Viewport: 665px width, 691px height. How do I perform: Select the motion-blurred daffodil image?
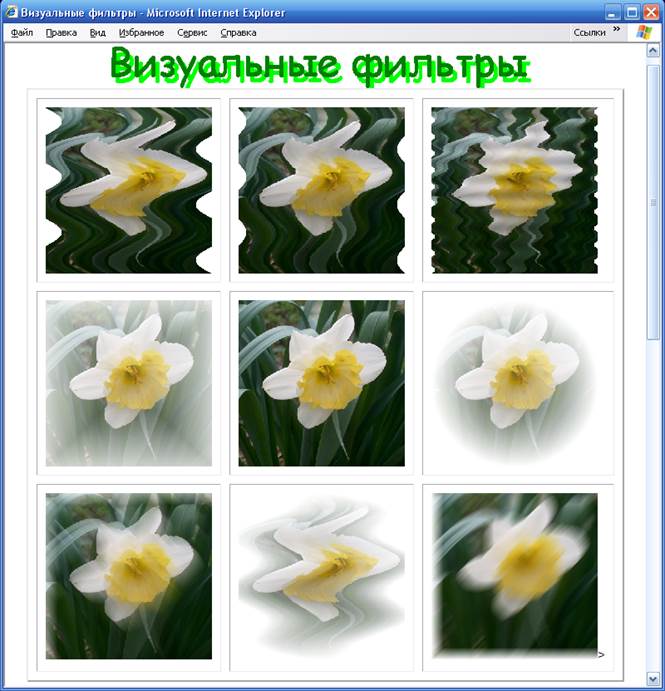515,576
